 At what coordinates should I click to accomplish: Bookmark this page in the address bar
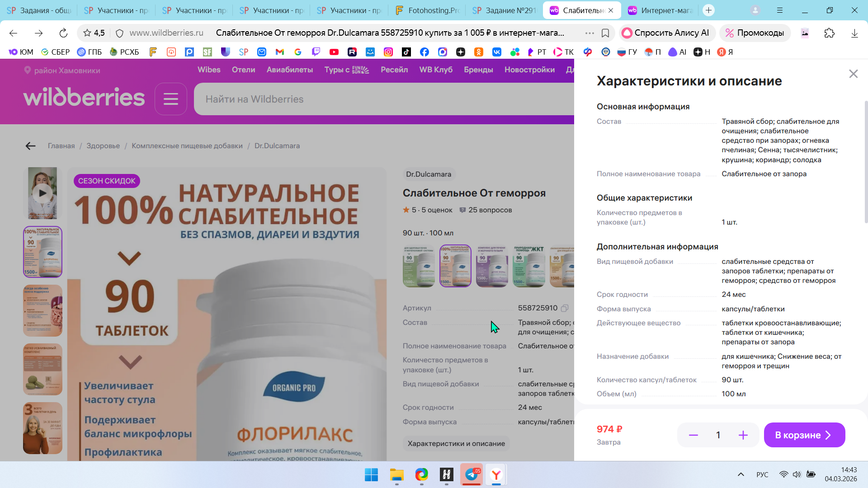(x=605, y=33)
